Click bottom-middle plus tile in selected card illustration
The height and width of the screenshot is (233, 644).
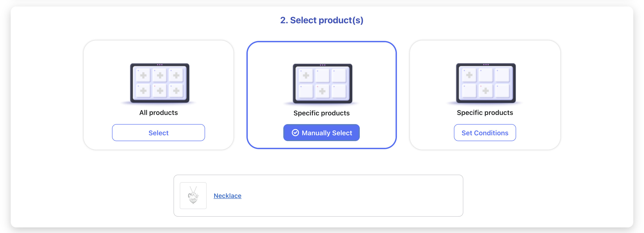click(x=322, y=91)
